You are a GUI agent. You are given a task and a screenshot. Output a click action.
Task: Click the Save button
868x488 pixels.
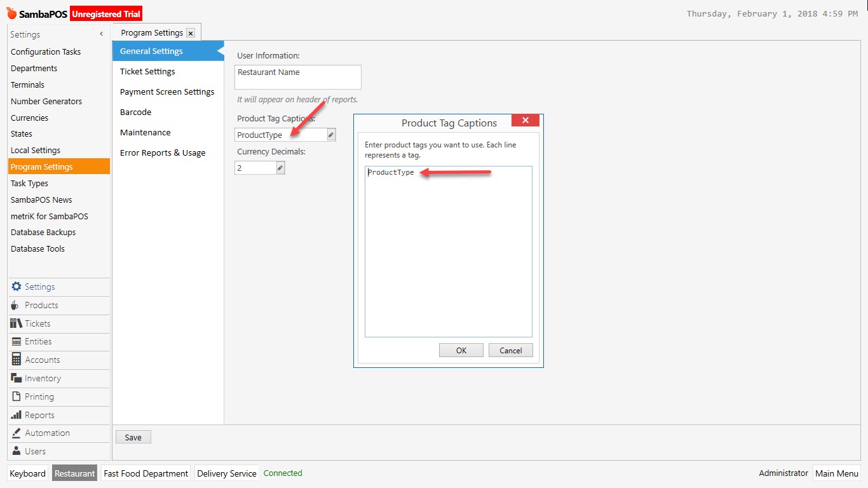(133, 437)
